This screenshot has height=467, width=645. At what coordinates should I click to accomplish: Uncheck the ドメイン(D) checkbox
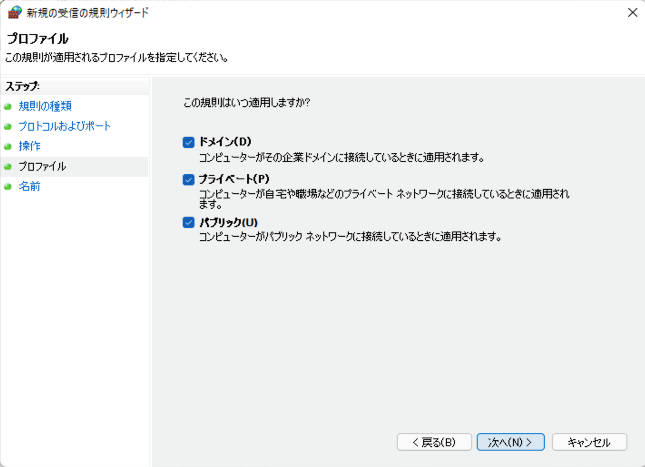point(188,142)
